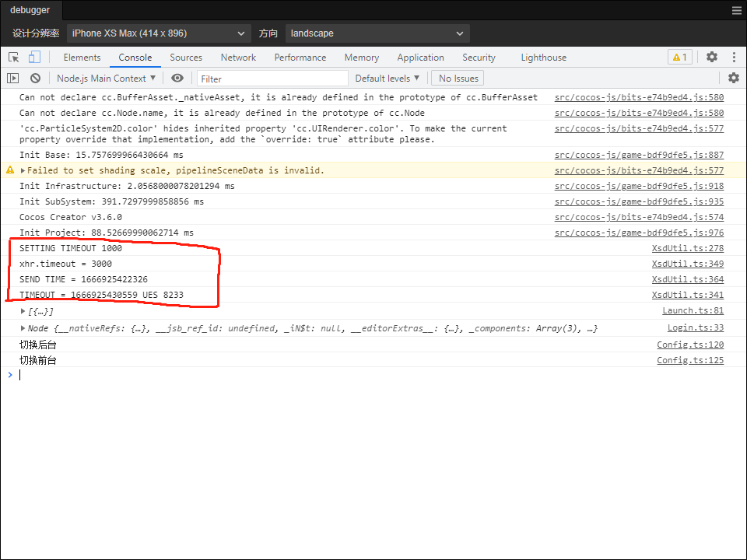Switch to the Sources tab

[x=186, y=57]
